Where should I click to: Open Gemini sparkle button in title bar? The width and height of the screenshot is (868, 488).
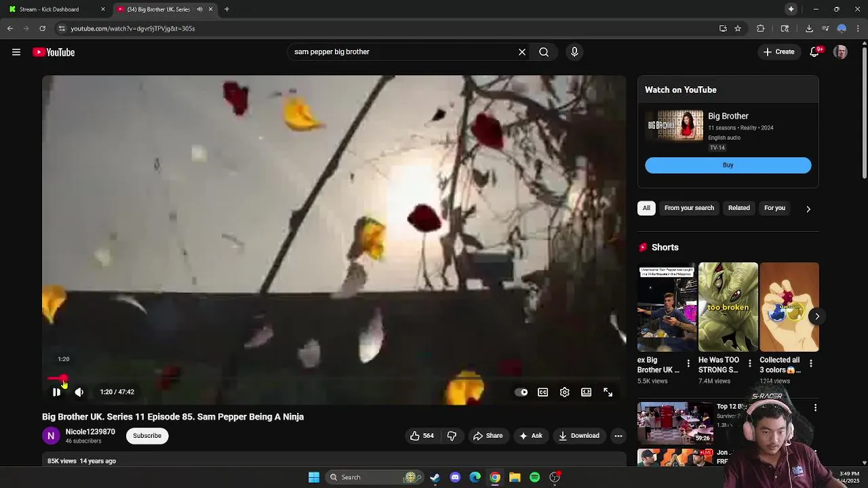coord(791,9)
